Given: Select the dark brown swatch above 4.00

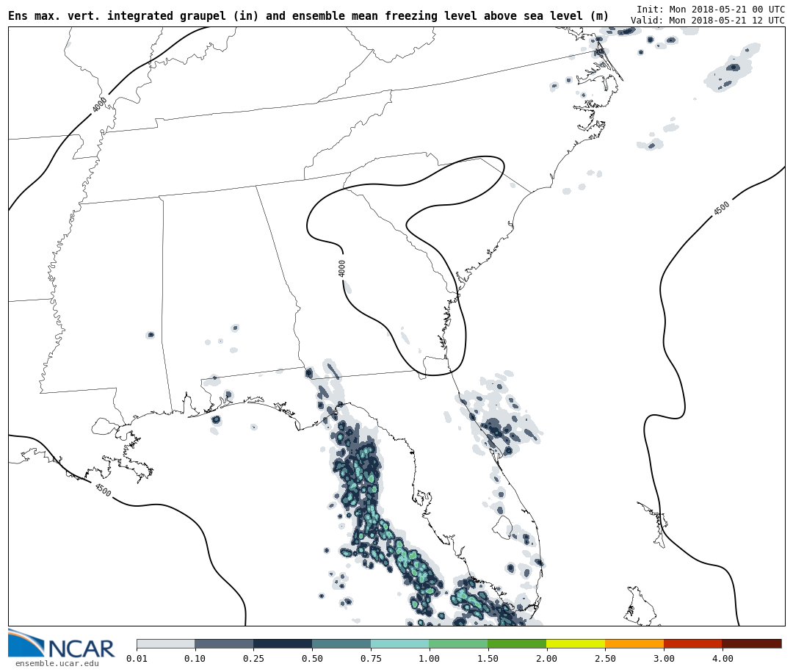Looking at the screenshot, I should [751, 643].
